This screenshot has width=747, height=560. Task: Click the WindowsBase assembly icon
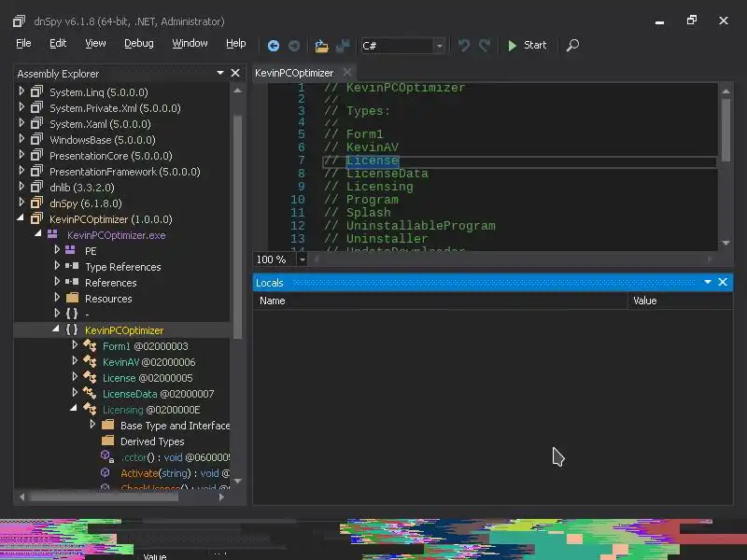[x=36, y=139]
